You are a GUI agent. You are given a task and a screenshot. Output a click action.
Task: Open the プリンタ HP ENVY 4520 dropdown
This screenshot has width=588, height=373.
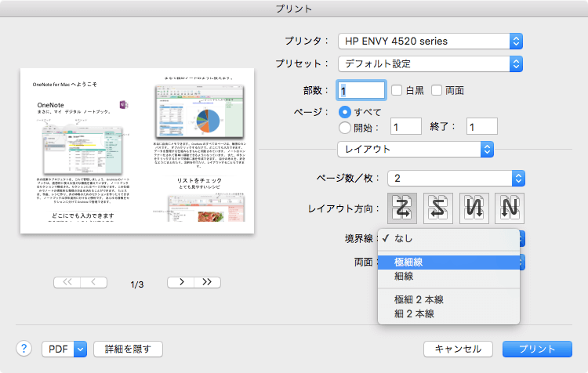coord(430,42)
